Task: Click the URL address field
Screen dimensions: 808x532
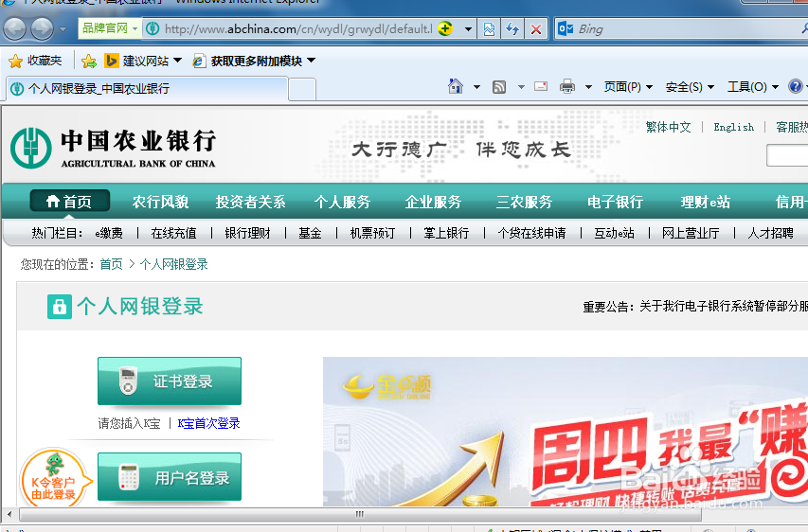Action: pyautogui.click(x=297, y=28)
